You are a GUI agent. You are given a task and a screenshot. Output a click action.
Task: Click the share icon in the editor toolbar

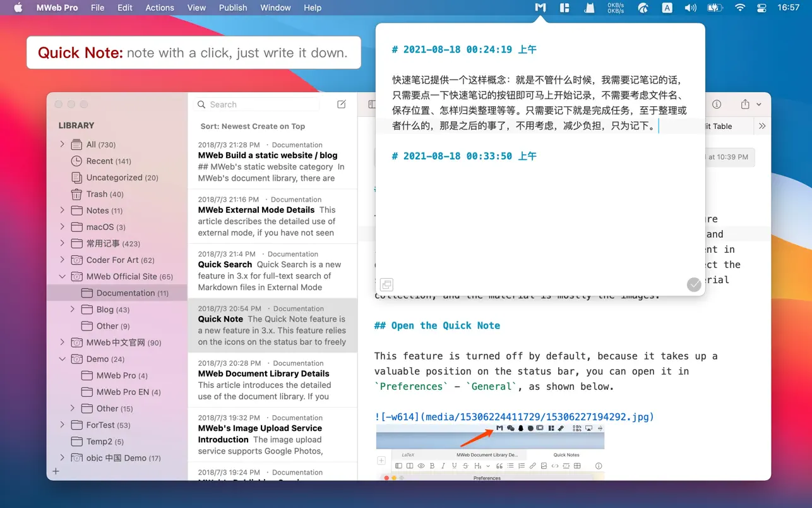(x=745, y=104)
